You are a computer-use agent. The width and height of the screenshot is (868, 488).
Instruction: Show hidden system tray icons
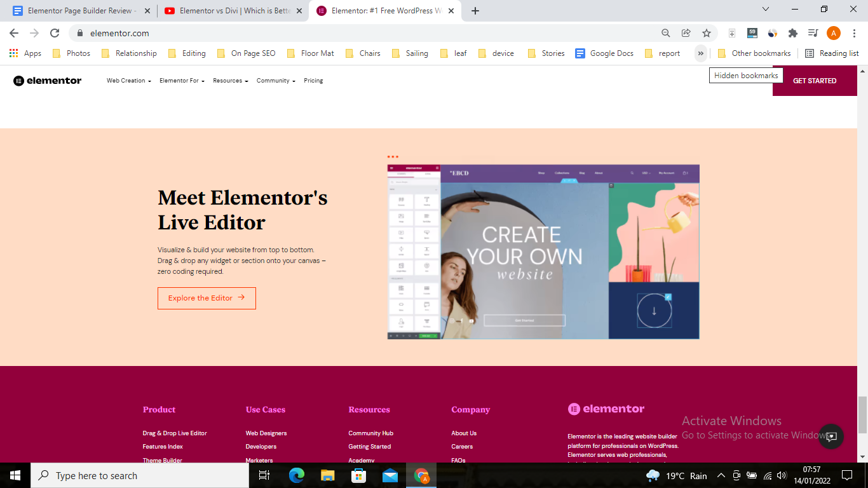click(x=721, y=475)
